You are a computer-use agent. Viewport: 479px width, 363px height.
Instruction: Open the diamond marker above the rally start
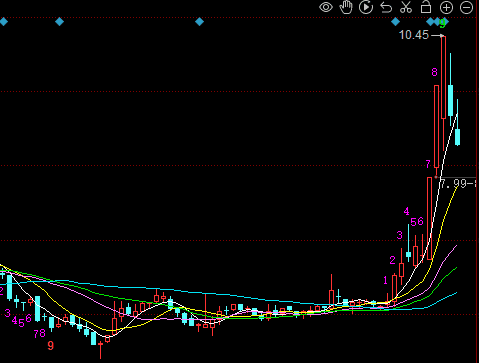(x=395, y=22)
